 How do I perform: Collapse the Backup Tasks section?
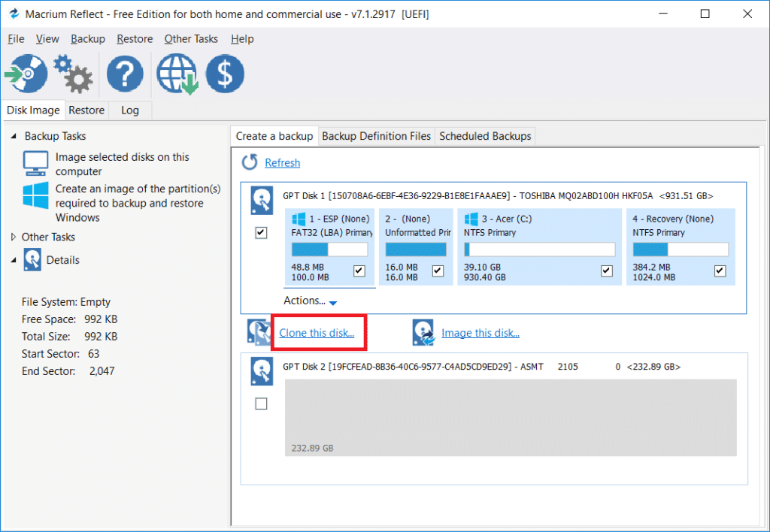point(14,136)
